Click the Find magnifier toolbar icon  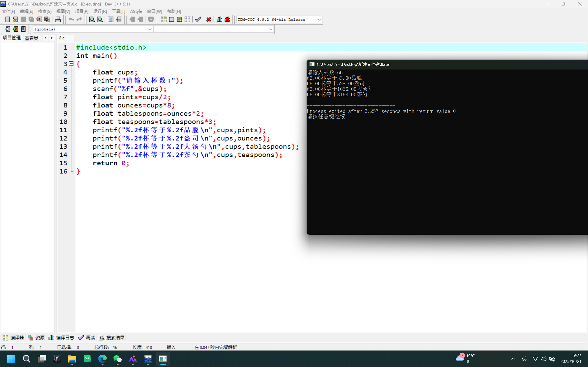[x=92, y=19]
